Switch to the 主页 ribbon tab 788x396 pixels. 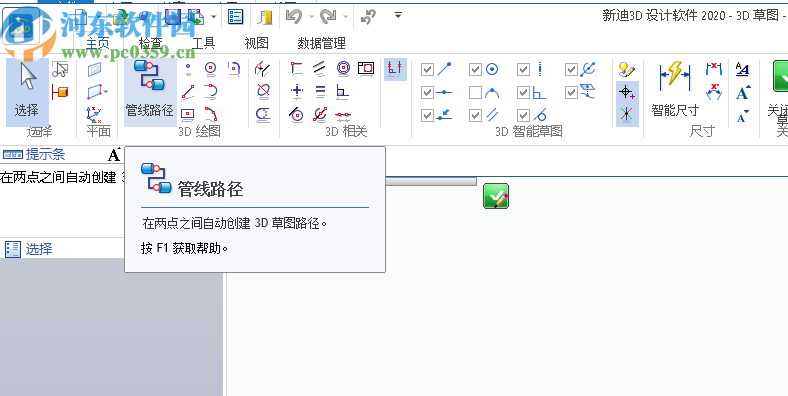tap(97, 43)
